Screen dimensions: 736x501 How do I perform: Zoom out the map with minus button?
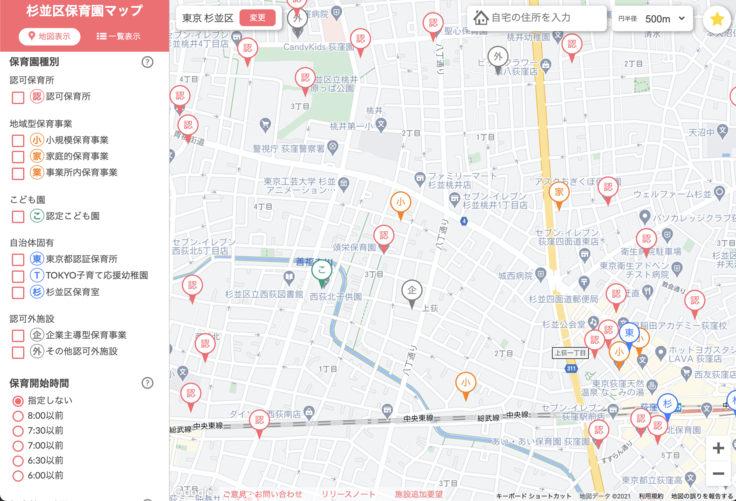717,473
